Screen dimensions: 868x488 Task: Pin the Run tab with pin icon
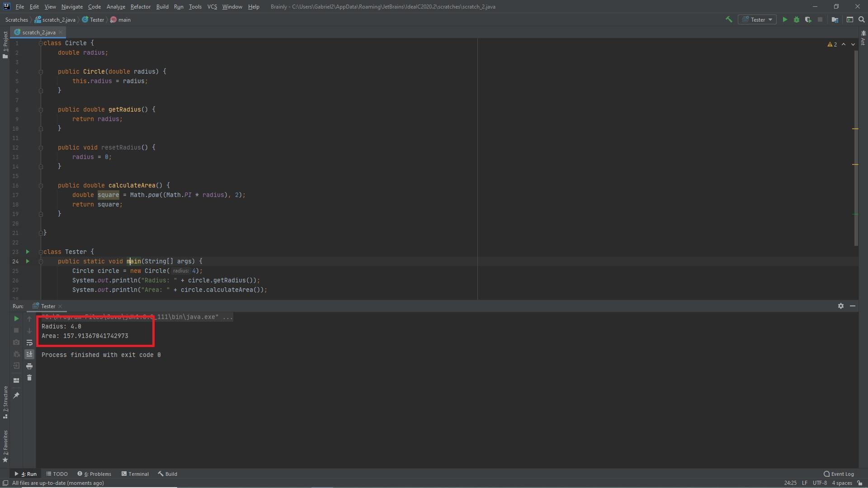pyautogui.click(x=16, y=395)
